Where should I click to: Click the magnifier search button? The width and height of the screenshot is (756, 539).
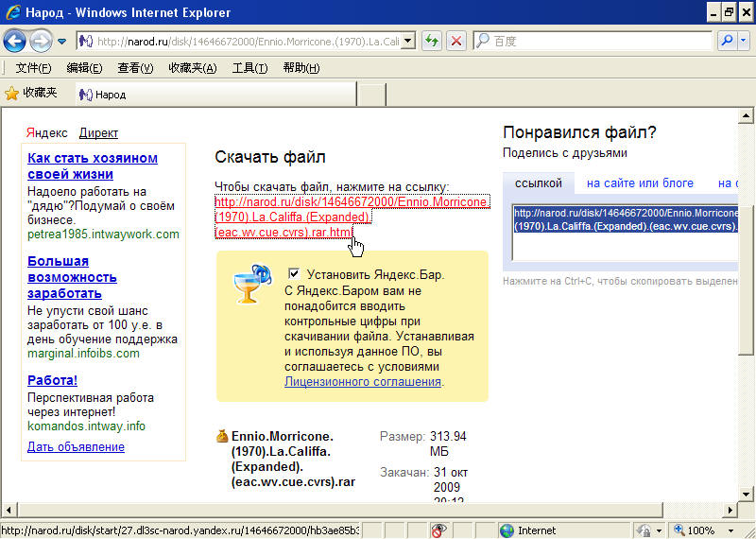(727, 42)
